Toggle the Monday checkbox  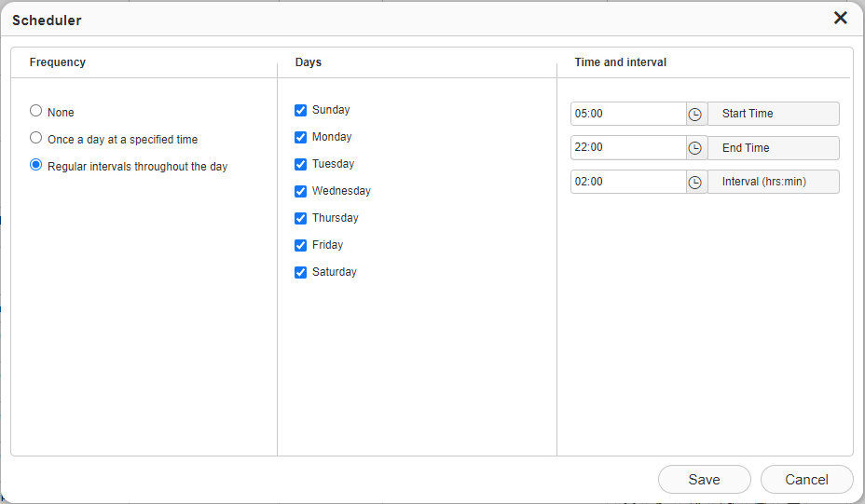pyautogui.click(x=301, y=137)
